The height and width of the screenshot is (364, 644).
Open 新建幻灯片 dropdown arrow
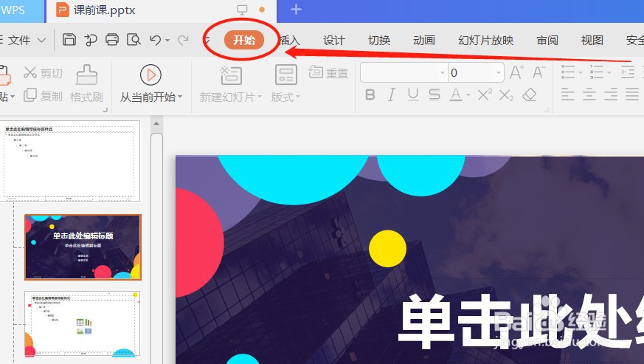pyautogui.click(x=260, y=97)
